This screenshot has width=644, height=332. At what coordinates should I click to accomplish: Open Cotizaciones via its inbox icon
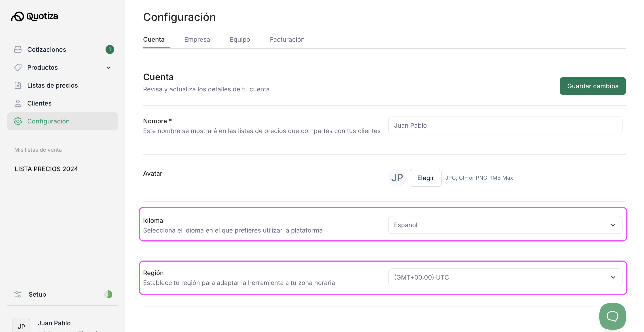18,50
